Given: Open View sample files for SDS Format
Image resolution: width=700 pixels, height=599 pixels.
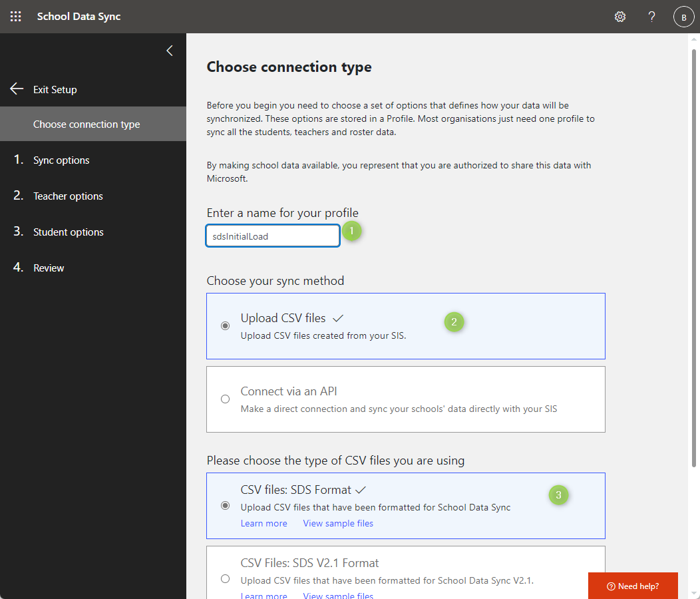Looking at the screenshot, I should [337, 523].
